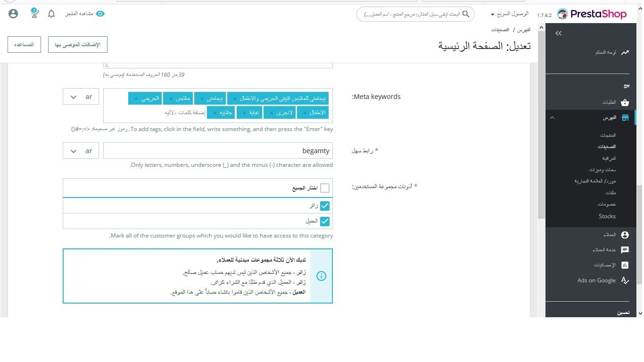Viewport: 644px width, 362px height.
Task: Remove the لانجرى keyword tag
Action: point(271,113)
